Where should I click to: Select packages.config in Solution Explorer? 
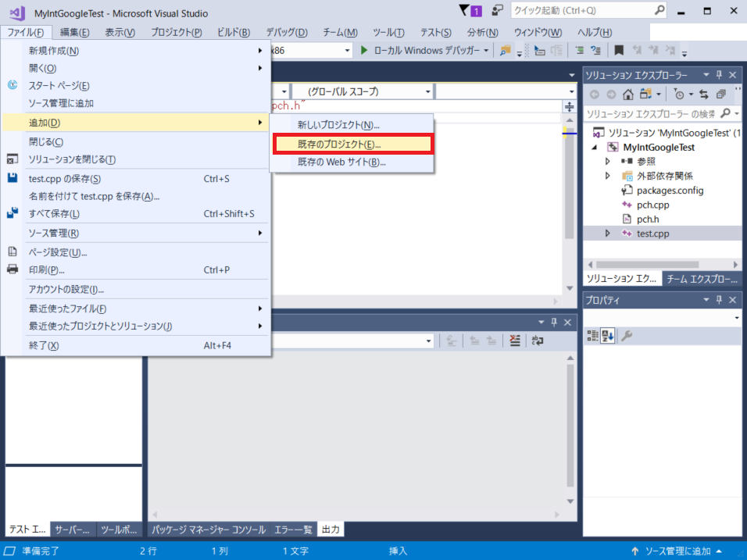pos(670,191)
